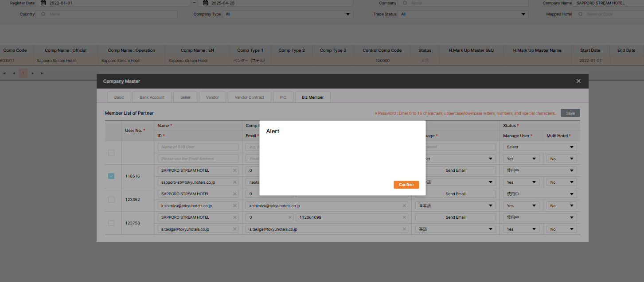
Task: Click Send Email for user 123758
Action: 455,217
